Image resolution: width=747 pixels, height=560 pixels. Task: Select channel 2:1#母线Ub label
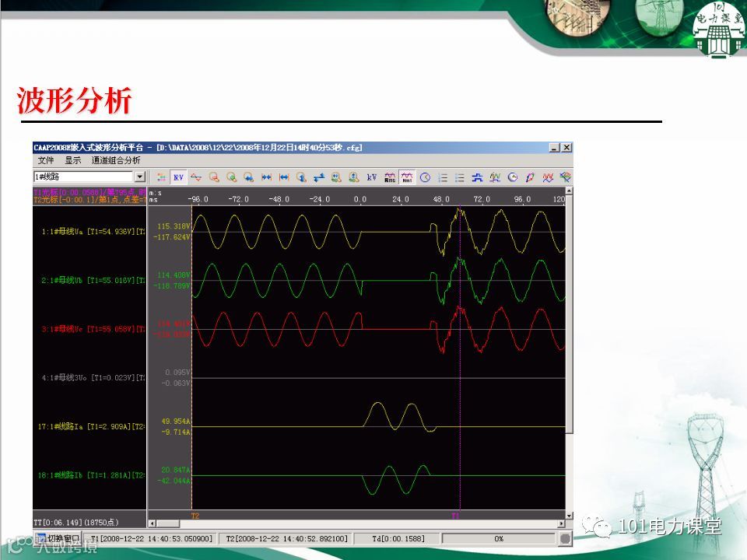coord(93,281)
